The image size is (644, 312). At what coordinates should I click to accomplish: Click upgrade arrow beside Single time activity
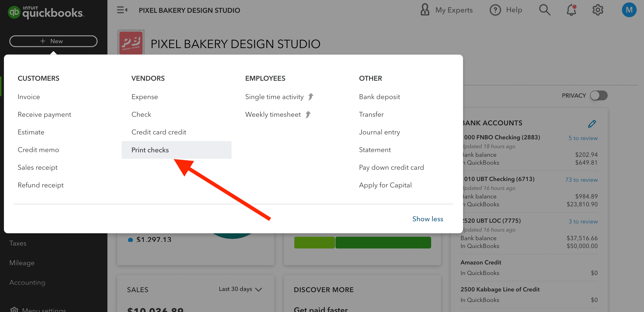[x=311, y=96]
